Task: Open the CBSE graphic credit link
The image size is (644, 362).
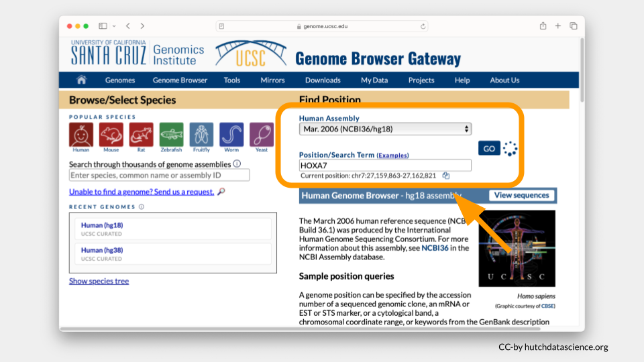Action: (547, 306)
